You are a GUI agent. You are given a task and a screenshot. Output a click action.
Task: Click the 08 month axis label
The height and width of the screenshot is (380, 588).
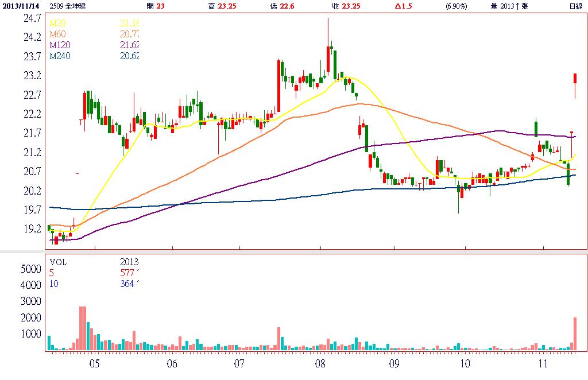[320, 363]
